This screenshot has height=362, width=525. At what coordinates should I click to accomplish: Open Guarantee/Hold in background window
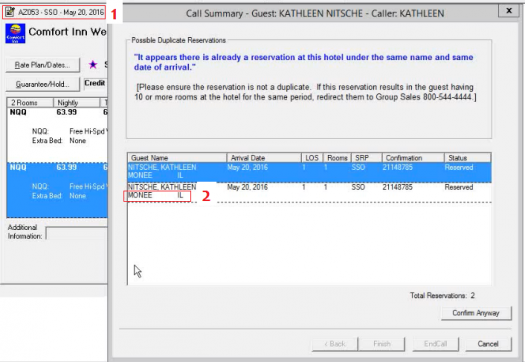click(x=43, y=84)
